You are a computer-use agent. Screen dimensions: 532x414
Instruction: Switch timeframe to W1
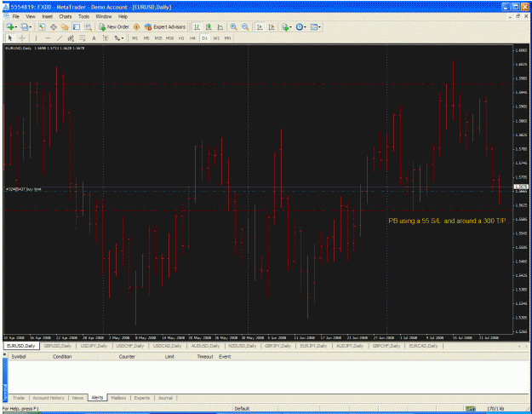[x=216, y=38]
